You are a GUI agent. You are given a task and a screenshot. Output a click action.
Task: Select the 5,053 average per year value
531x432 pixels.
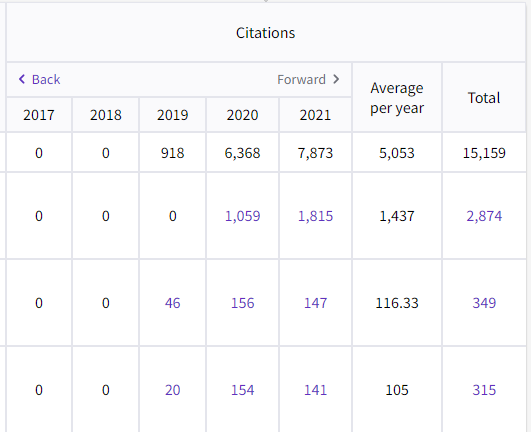coord(397,153)
